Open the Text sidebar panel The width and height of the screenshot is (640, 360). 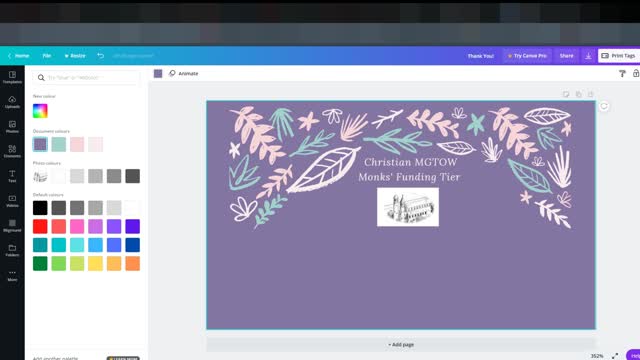[x=12, y=176]
